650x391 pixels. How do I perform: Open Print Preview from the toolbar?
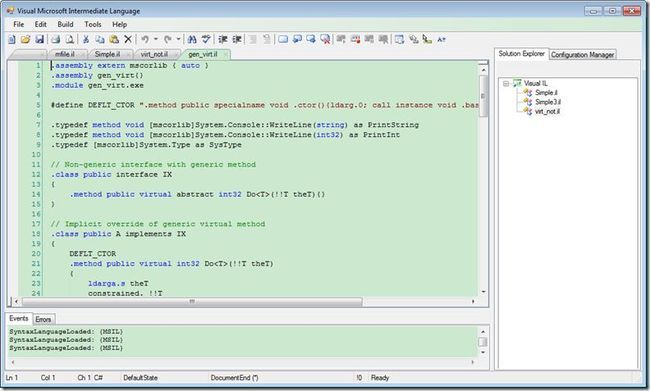point(70,39)
